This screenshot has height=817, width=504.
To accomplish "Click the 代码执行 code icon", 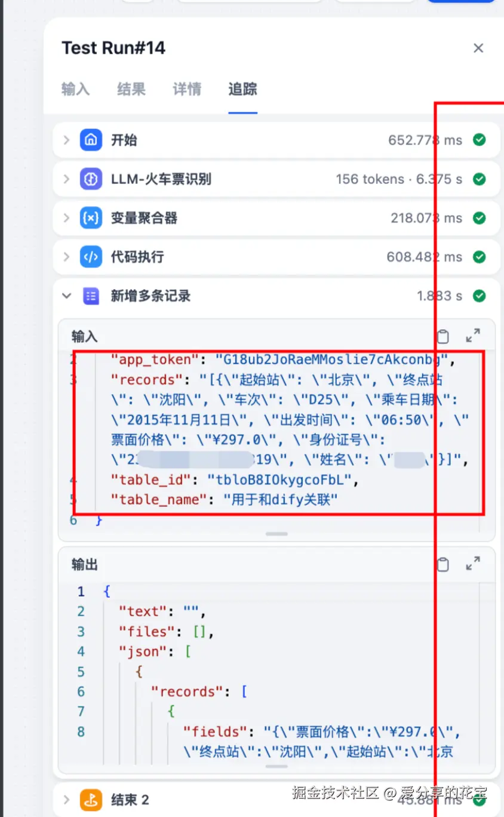I will coord(91,257).
